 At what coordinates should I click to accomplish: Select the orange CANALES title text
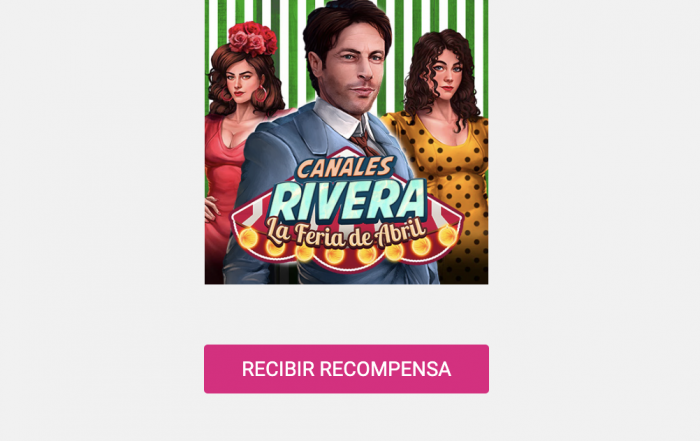click(344, 168)
